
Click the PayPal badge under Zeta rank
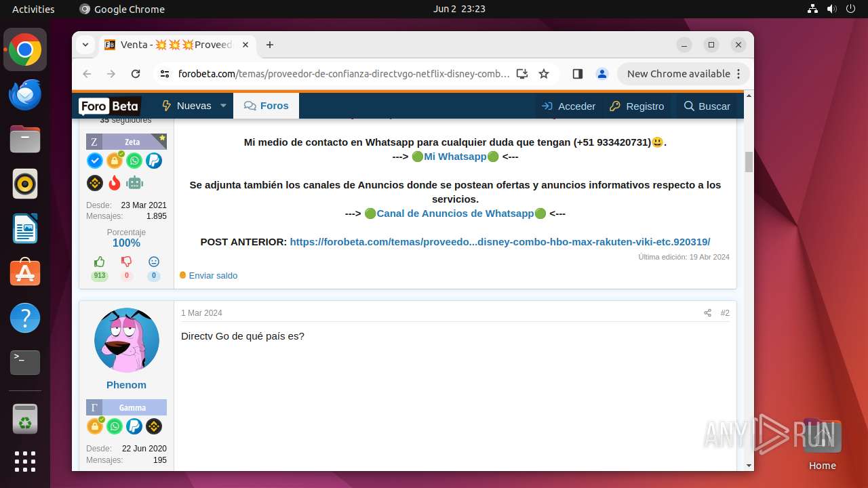154,161
